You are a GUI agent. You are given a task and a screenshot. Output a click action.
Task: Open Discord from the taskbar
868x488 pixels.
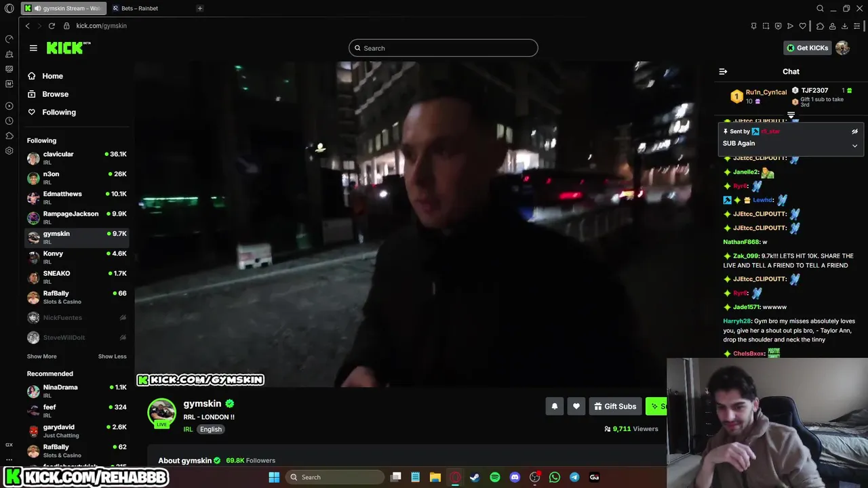point(515,477)
